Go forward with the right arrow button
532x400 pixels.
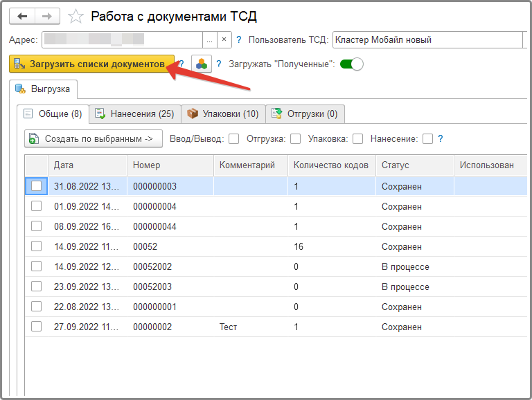pos(47,16)
